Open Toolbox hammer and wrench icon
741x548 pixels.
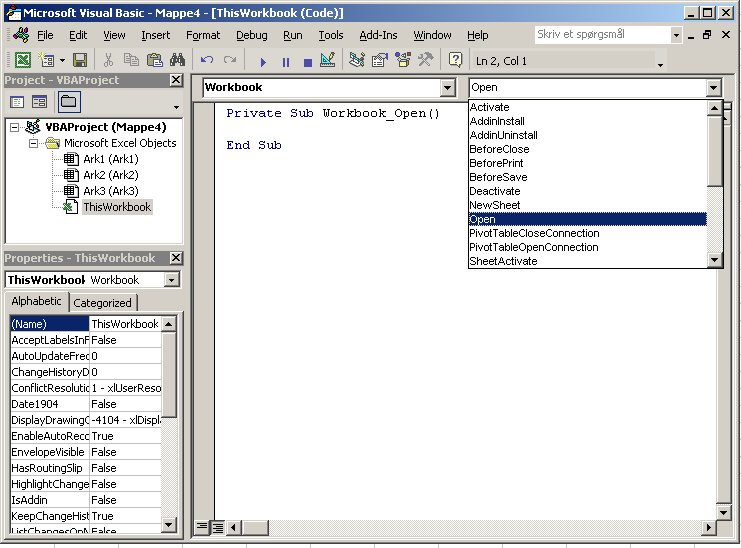click(x=426, y=60)
